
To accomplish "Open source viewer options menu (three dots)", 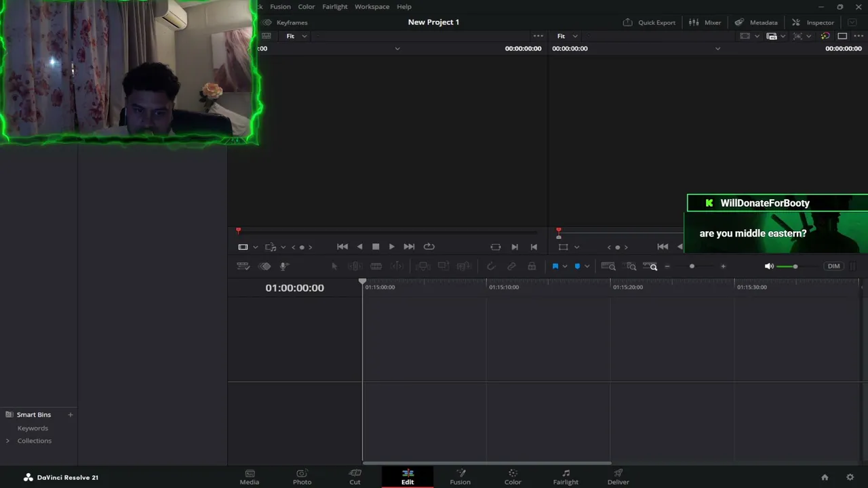I will (x=538, y=36).
